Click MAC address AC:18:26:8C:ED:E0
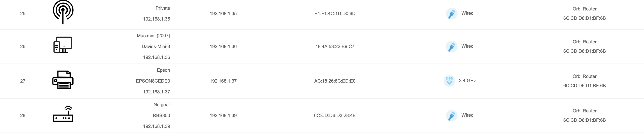644x138 pixels. point(335,81)
